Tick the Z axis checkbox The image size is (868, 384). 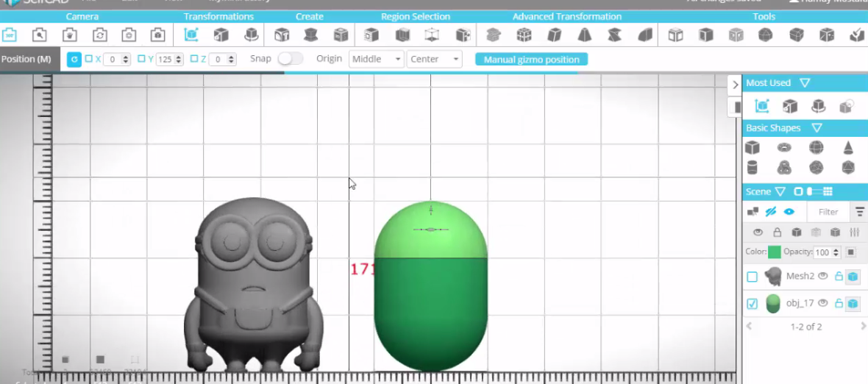point(194,59)
